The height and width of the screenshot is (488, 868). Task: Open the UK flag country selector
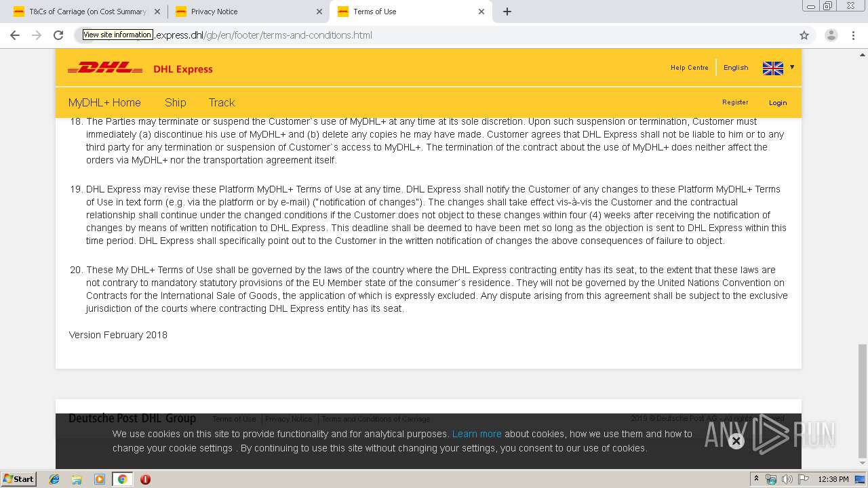point(773,68)
